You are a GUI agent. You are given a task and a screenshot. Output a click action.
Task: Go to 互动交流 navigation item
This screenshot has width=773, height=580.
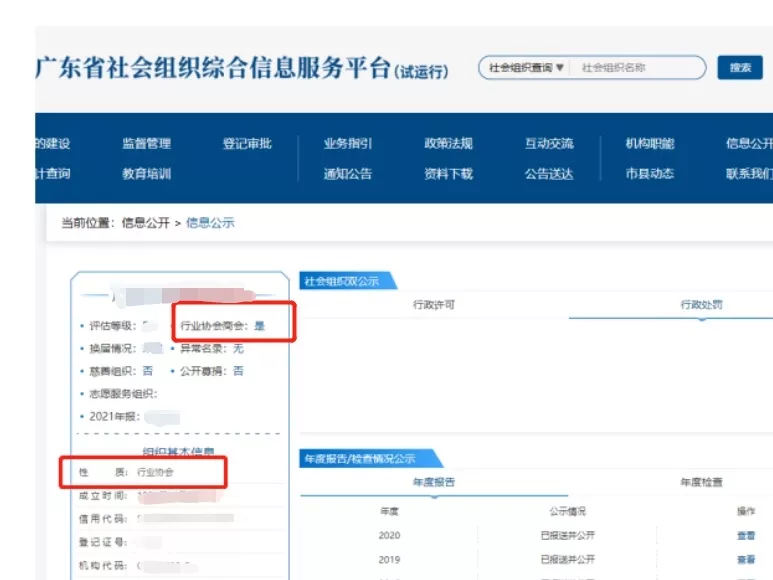click(549, 144)
